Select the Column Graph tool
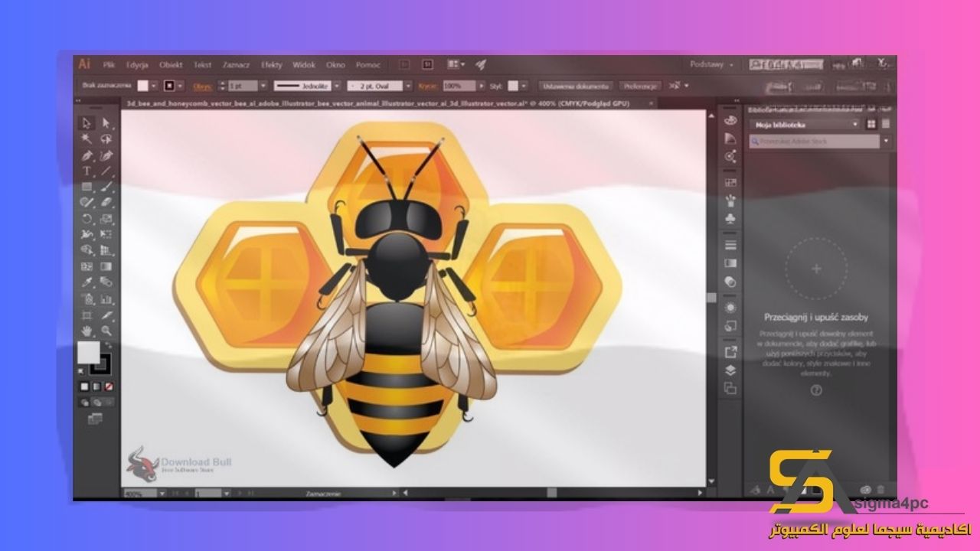The image size is (980, 551). point(106,298)
